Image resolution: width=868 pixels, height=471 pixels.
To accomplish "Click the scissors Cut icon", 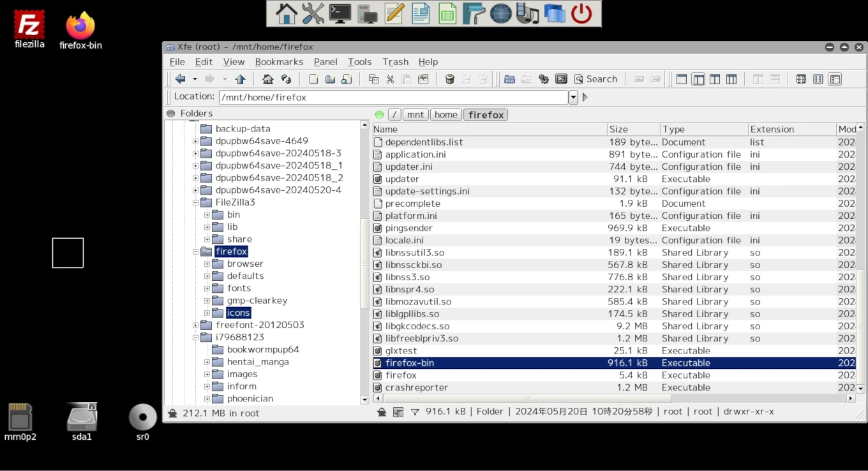I will (390, 79).
